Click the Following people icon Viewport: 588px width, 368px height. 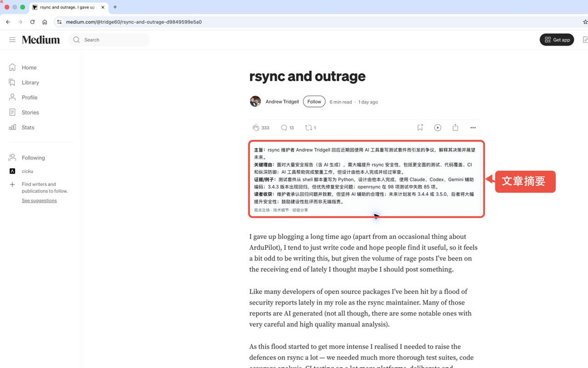click(12, 158)
